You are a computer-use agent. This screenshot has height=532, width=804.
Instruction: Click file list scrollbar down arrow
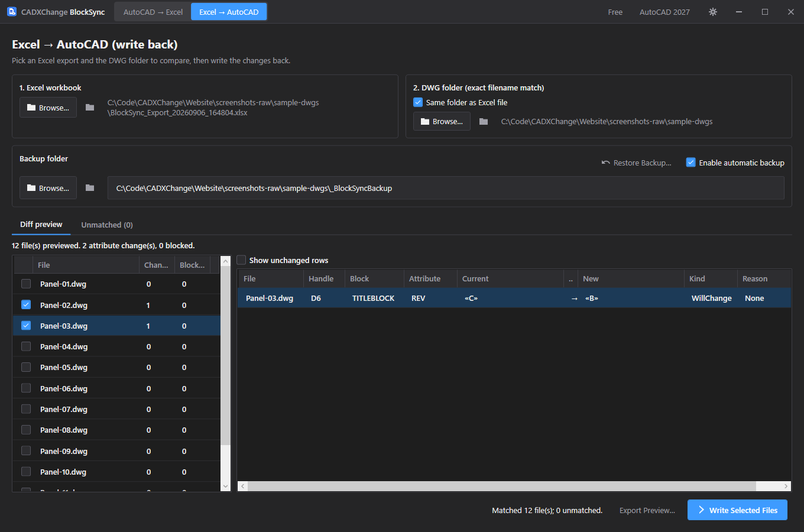click(x=225, y=486)
